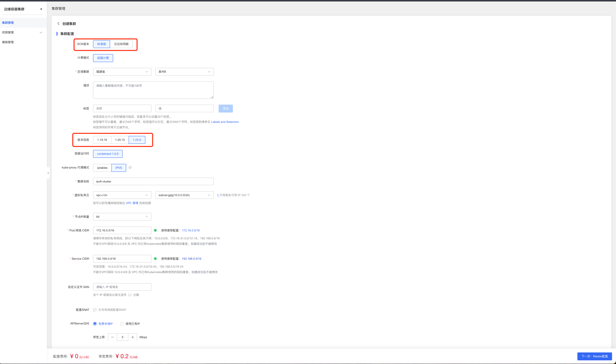
Task: Select iptables kube-proxy mode
Action: 102,168
